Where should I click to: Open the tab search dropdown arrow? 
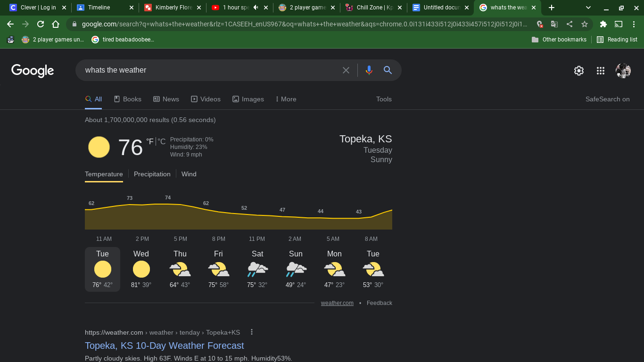pyautogui.click(x=588, y=8)
